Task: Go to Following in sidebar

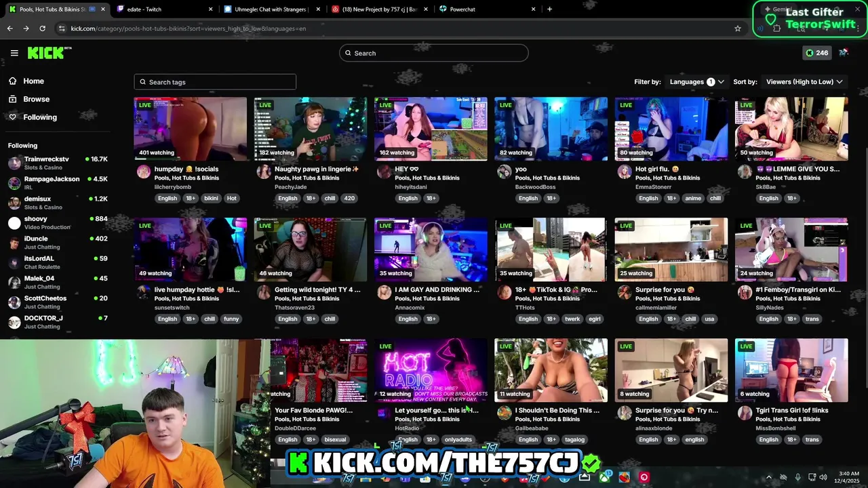Action: pos(40,117)
